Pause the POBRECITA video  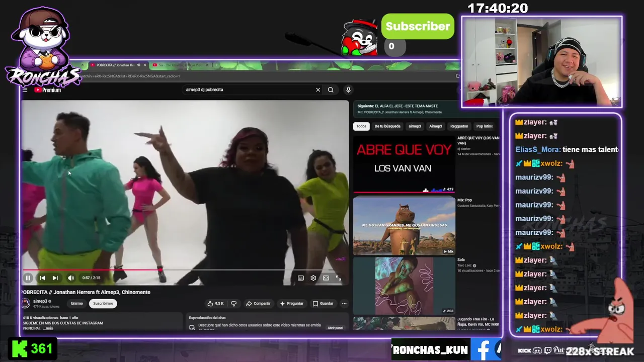28,278
